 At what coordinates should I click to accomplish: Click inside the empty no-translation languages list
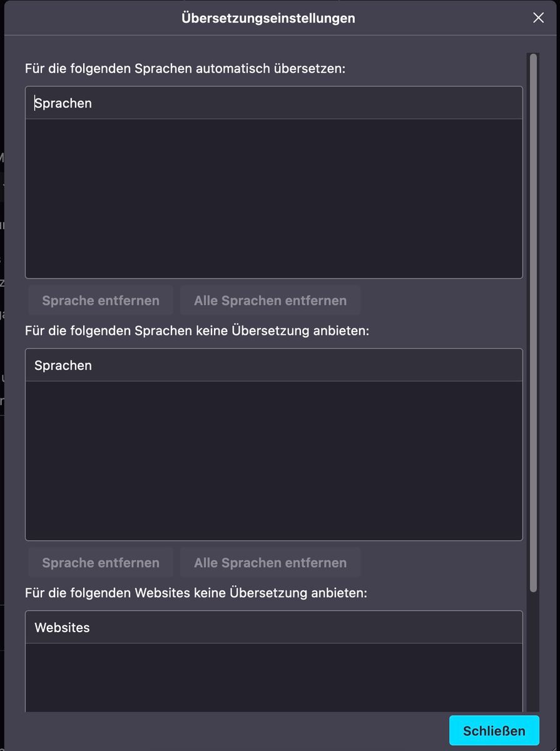[273, 461]
